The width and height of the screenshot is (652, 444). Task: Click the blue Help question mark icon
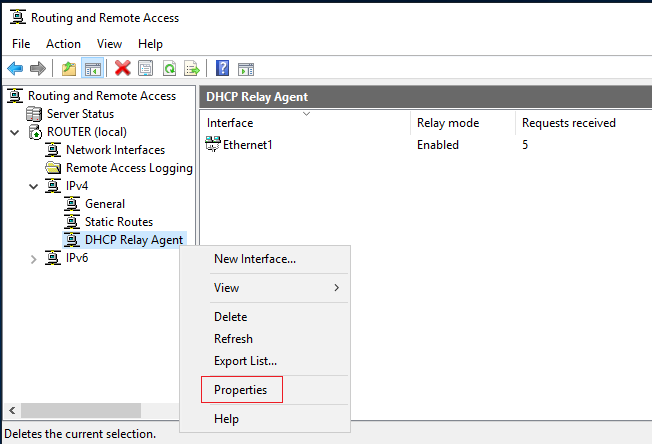point(222,68)
